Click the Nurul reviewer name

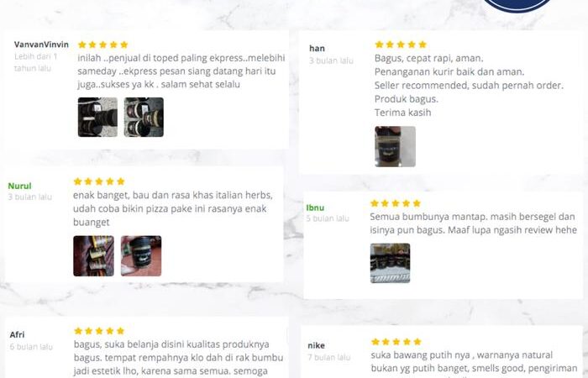19,186
